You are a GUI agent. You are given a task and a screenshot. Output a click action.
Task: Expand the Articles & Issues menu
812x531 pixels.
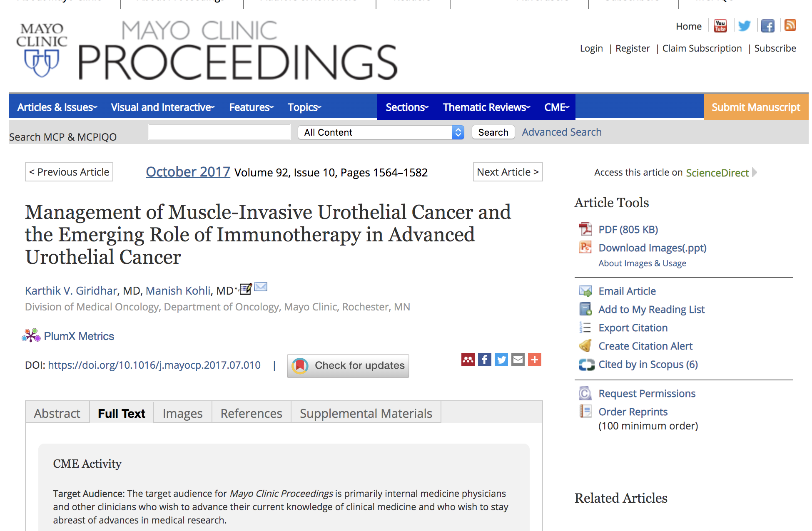click(57, 107)
